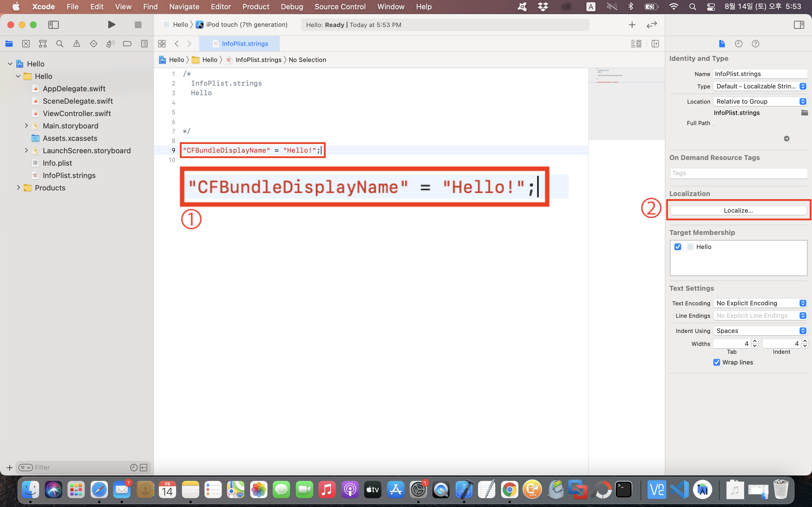
Task: Open the Breakpoint navigator icon
Action: (x=127, y=44)
